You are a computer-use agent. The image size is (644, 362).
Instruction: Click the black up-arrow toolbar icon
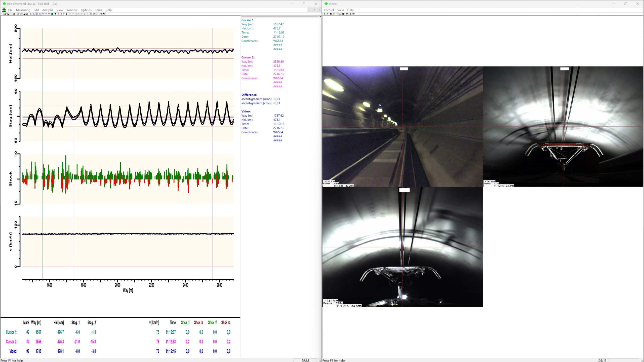click(56, 14)
